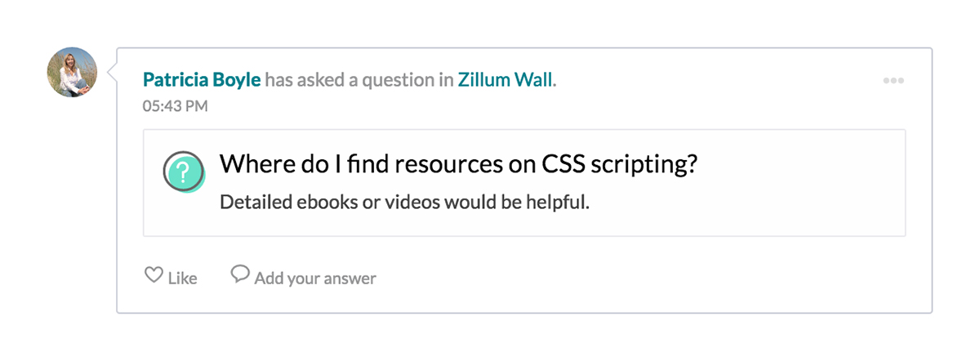Go to the Zillum Wall link

pyautogui.click(x=505, y=80)
